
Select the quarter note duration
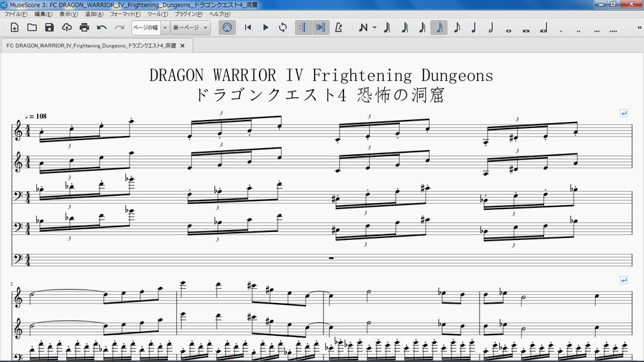point(474,27)
